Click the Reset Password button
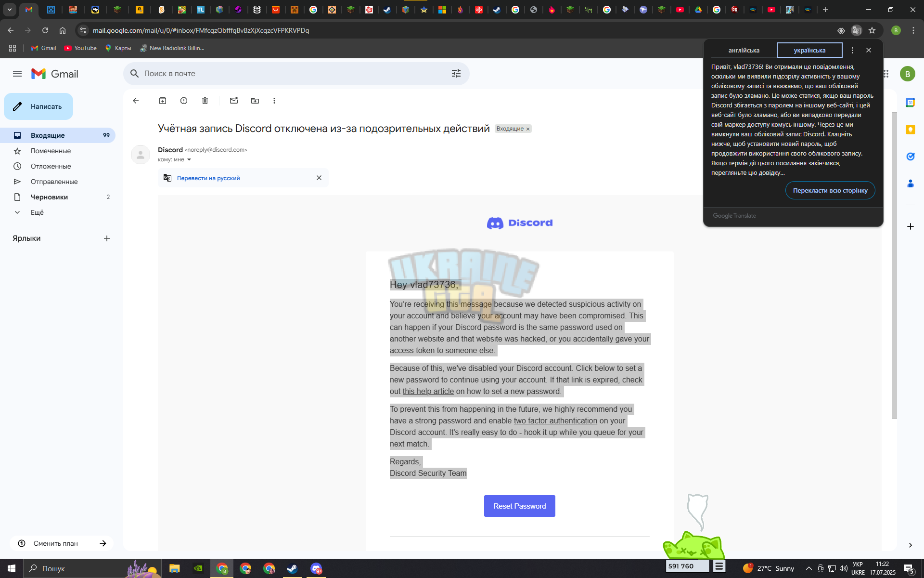 (x=519, y=506)
